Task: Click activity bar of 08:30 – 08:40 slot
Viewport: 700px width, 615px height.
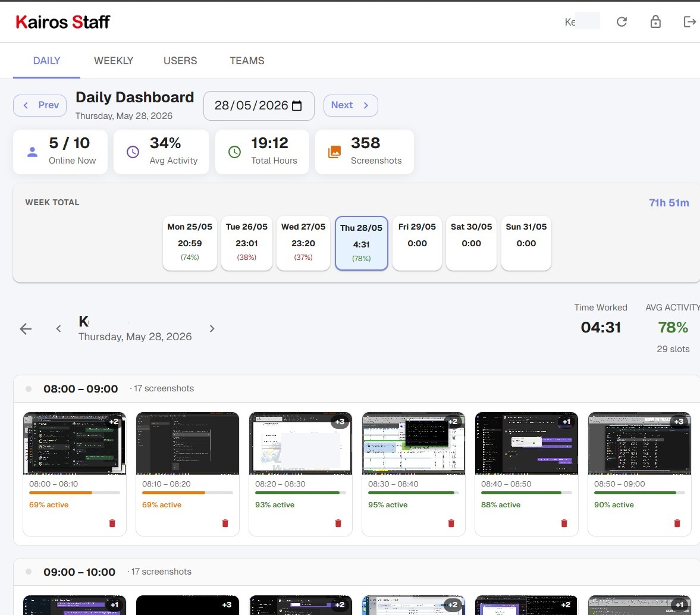Action: coord(413,492)
